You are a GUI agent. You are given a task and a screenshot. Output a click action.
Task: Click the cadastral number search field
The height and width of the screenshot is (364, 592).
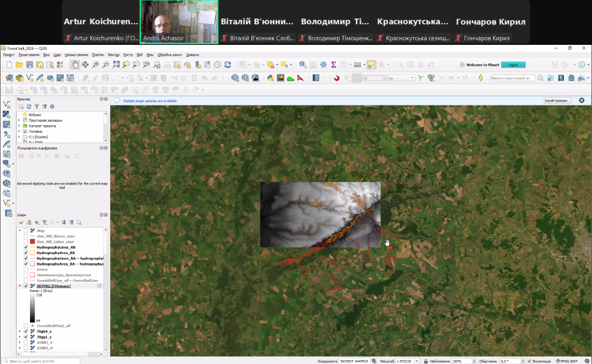coord(513,78)
